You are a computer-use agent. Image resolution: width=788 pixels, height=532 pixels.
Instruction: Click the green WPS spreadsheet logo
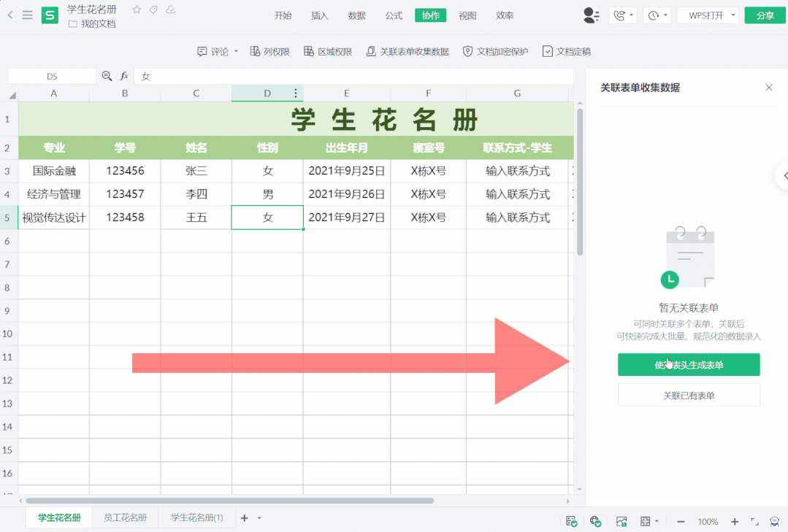tap(50, 15)
